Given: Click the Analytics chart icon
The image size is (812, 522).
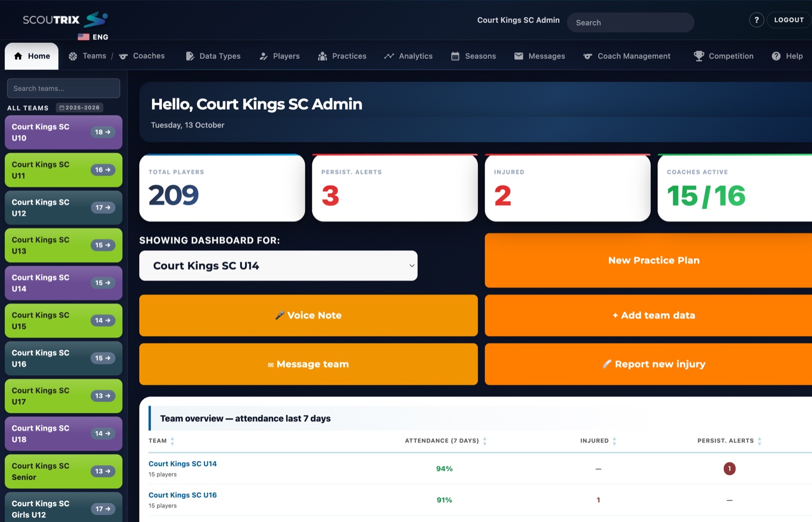Looking at the screenshot, I should [389, 56].
